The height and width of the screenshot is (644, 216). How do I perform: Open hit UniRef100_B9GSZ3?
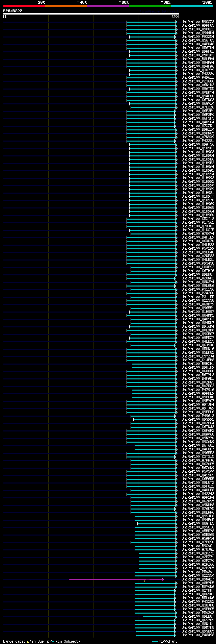[198, 22]
